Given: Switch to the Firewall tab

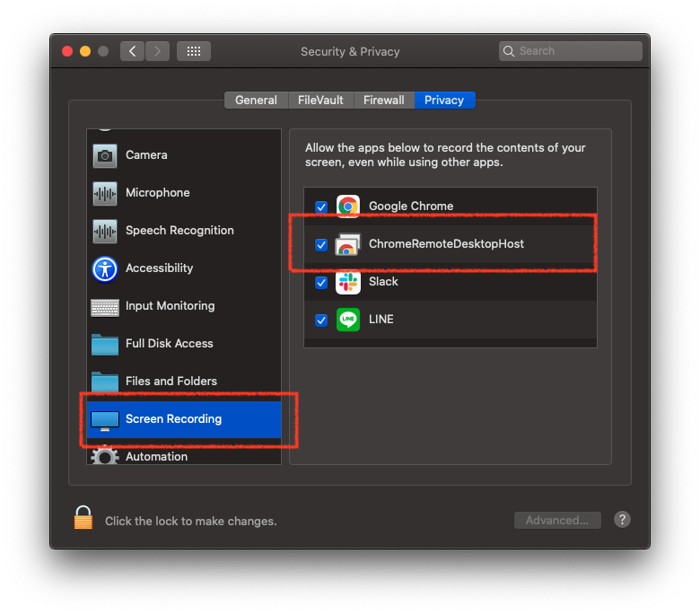Looking at the screenshot, I should (383, 101).
